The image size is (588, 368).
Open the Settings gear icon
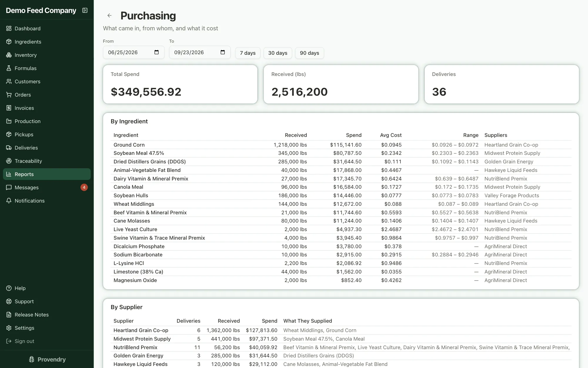click(x=9, y=328)
